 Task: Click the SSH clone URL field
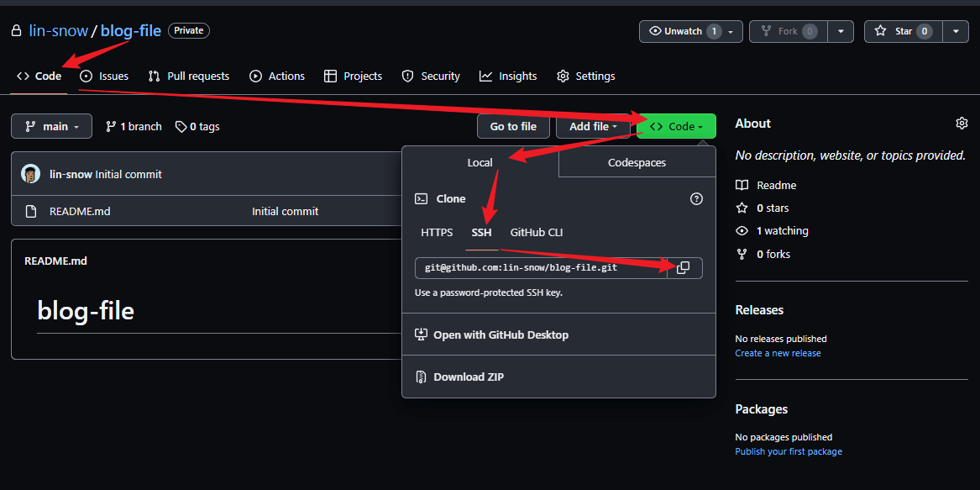(x=542, y=268)
